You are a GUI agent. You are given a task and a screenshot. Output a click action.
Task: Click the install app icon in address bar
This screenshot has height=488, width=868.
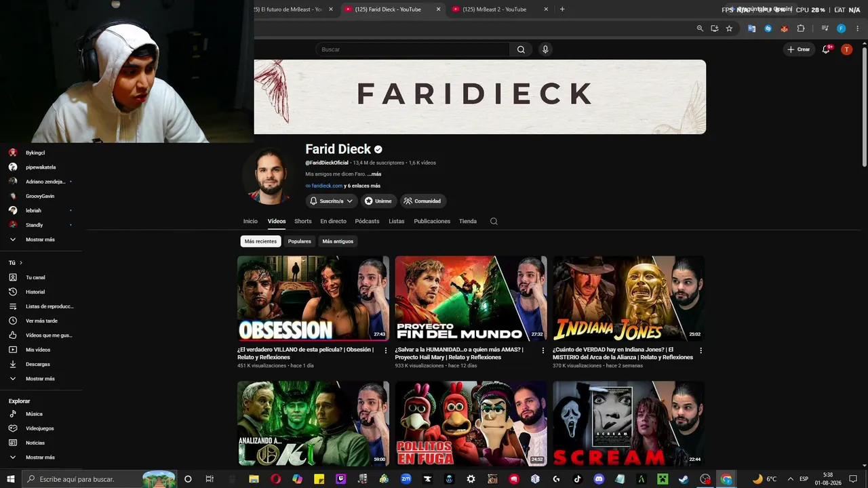coord(715,28)
